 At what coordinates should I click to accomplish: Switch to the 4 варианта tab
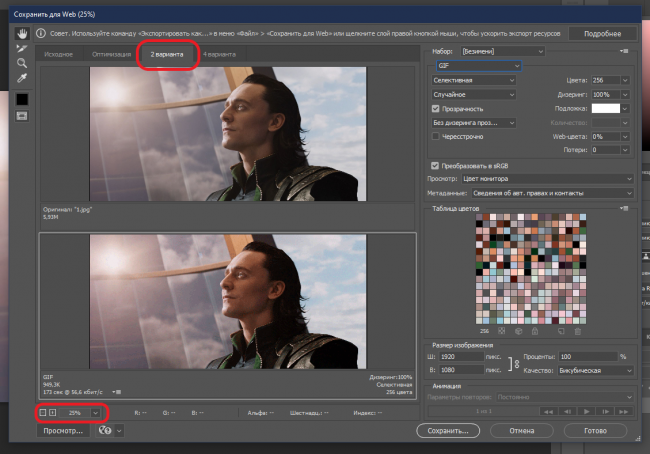point(219,54)
